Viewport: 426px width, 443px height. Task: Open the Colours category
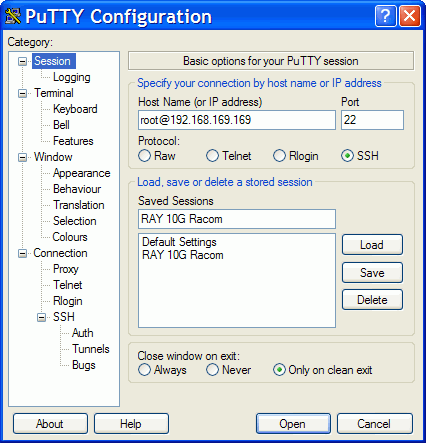pyautogui.click(x=70, y=237)
